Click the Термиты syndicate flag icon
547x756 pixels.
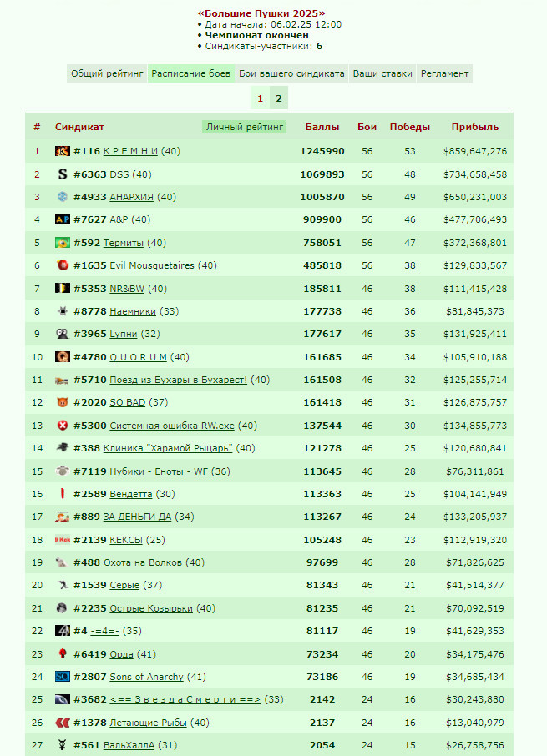click(x=63, y=243)
